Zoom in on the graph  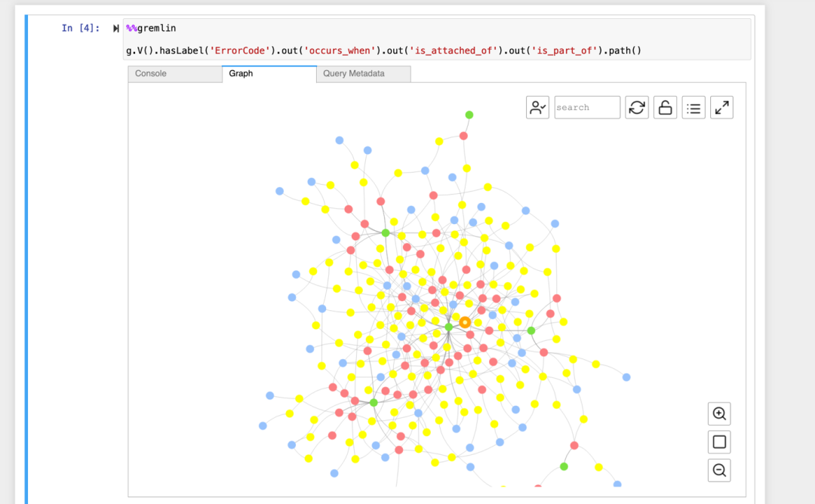tap(719, 413)
